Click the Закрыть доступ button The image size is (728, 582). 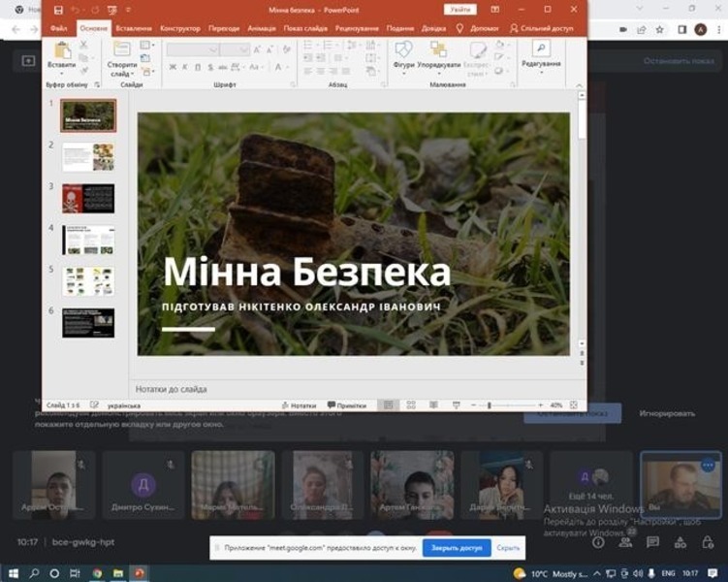[x=456, y=548]
